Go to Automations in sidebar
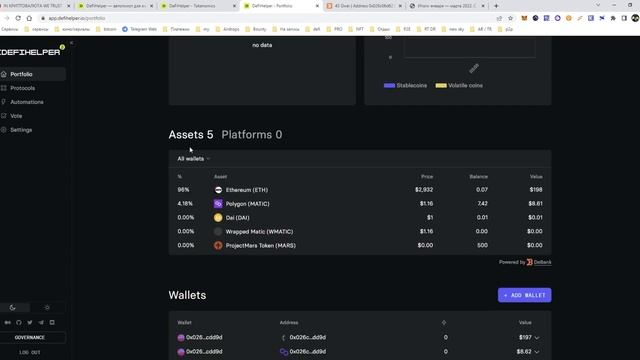This screenshot has height=360, width=640. 27,102
